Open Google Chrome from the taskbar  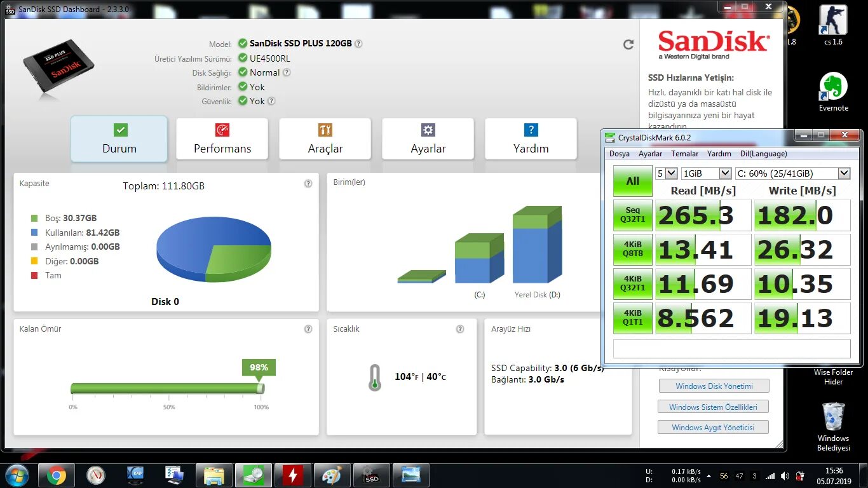tap(56, 475)
